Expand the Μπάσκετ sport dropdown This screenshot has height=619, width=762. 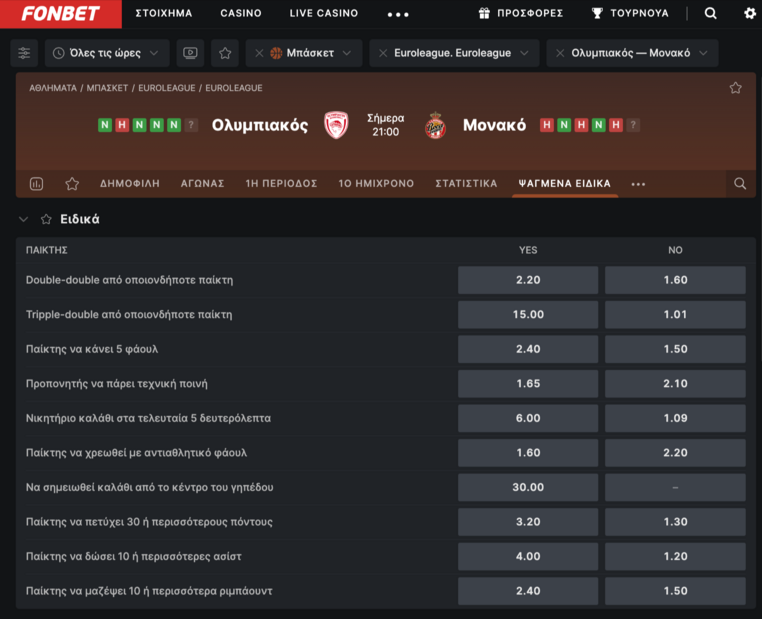[346, 53]
